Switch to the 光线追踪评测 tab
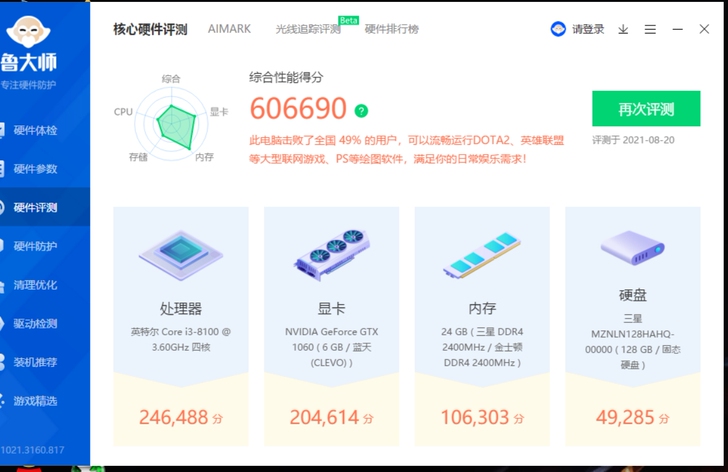The height and width of the screenshot is (472, 728). [x=308, y=29]
